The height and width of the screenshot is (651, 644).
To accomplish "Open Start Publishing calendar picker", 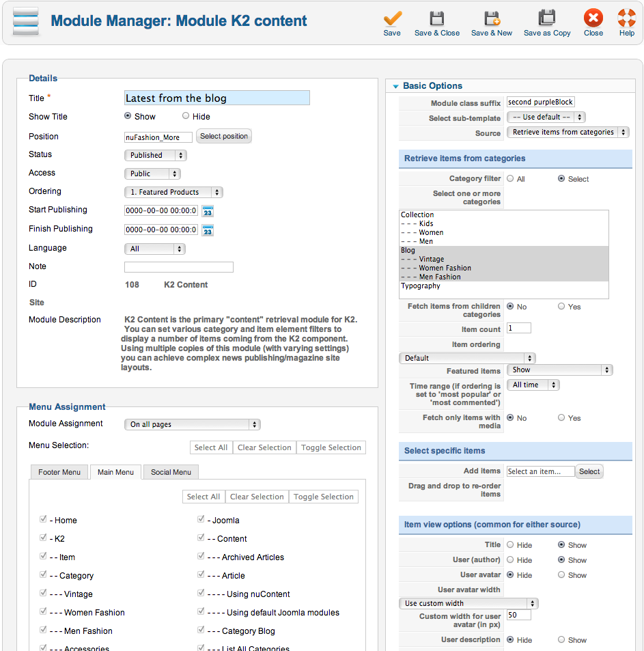I will point(208,211).
